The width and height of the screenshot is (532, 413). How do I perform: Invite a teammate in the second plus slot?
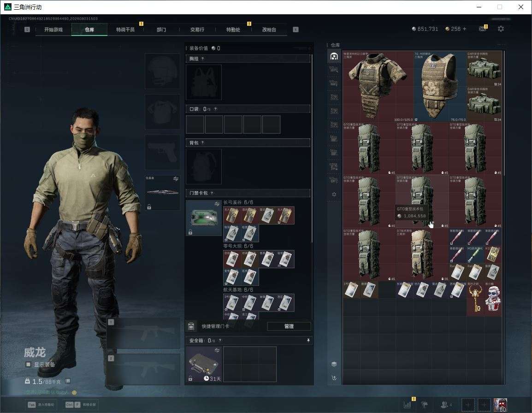484,405
